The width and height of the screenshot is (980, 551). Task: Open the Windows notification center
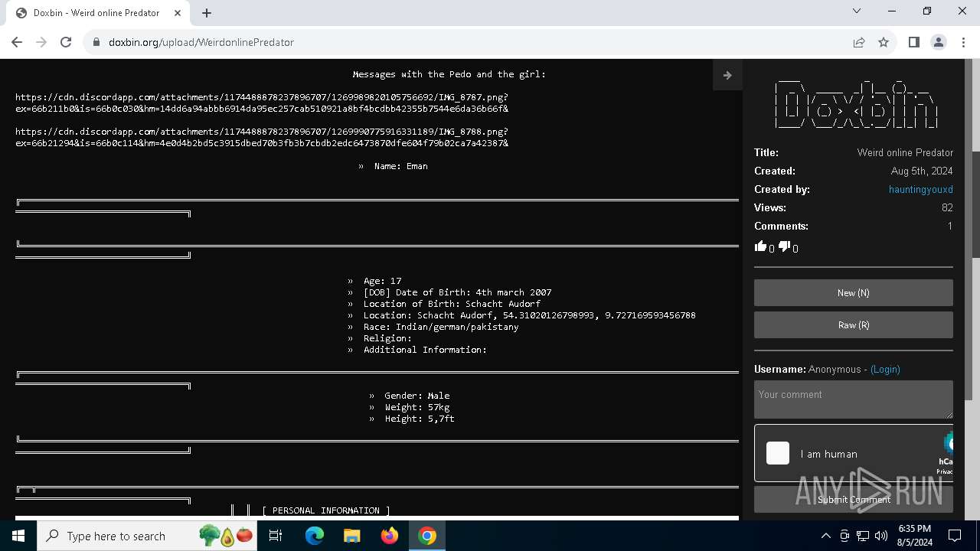click(x=955, y=536)
